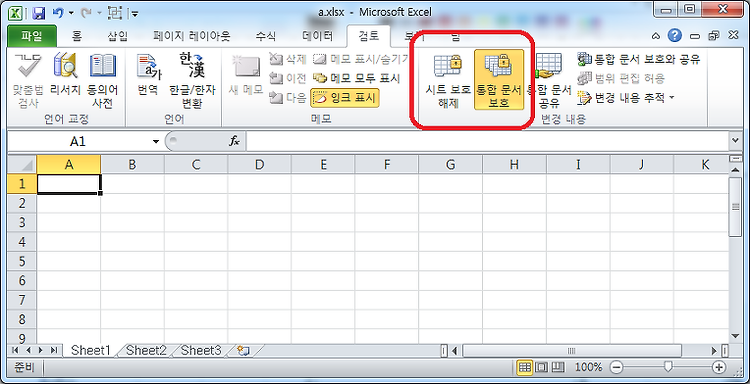Click the 100% zoom level
The image size is (750, 384).
(588, 367)
